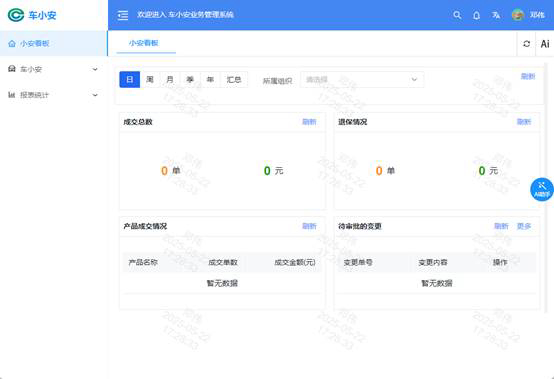This screenshot has width=554, height=379.
Task: Click the 变更单号 column header
Action: point(358,262)
